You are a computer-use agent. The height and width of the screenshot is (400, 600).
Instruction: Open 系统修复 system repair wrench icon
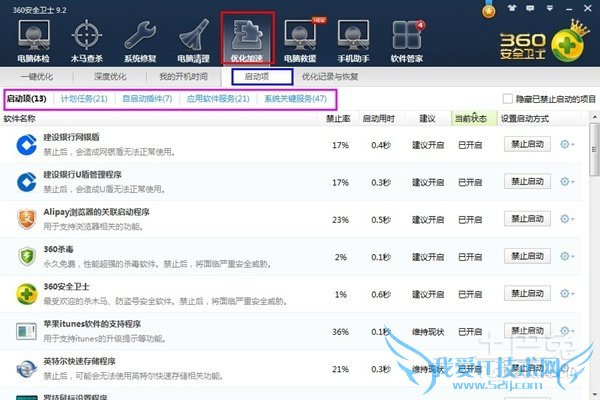pyautogui.click(x=140, y=41)
